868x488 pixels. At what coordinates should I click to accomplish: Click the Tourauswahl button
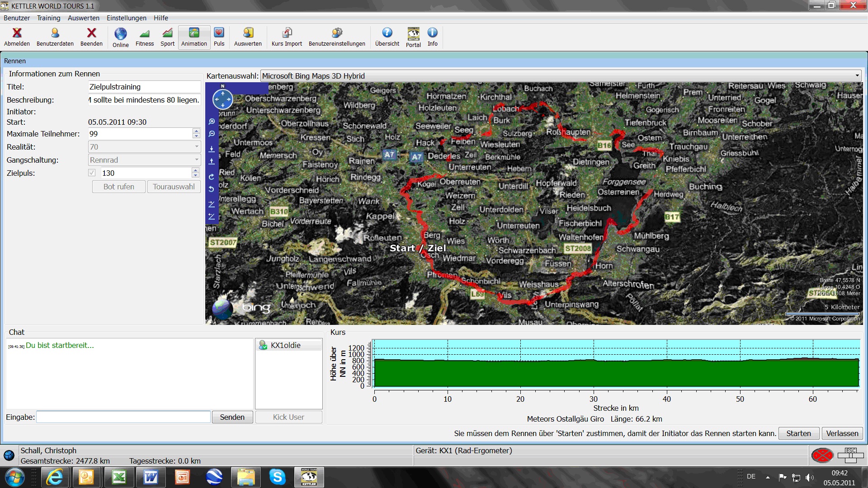(x=174, y=187)
